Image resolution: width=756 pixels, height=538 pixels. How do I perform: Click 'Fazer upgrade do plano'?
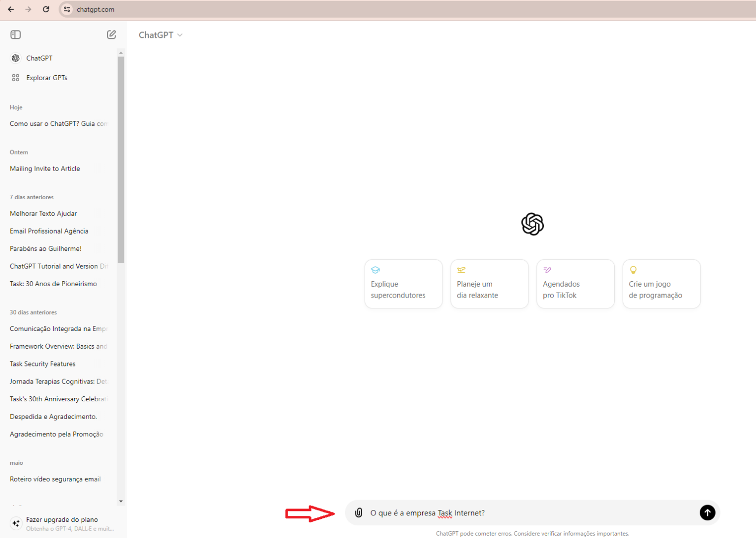(x=62, y=519)
